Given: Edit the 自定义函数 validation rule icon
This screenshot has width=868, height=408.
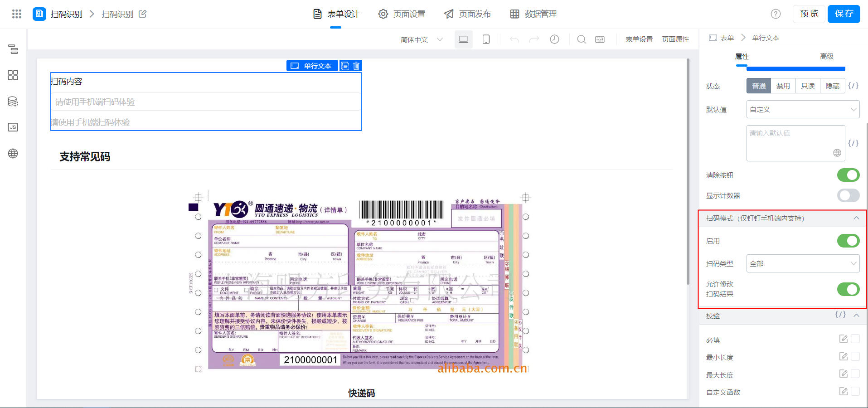Looking at the screenshot, I should tap(844, 391).
